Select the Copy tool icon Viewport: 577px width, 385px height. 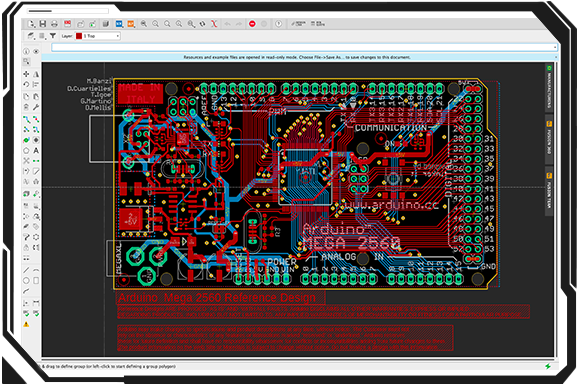(x=26, y=96)
